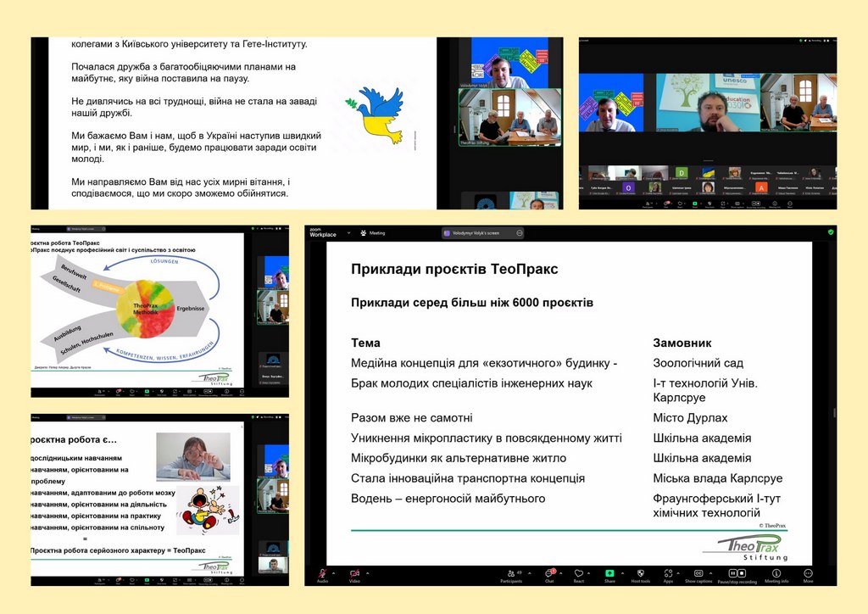Click 'Водень – енергоносій майбутнього' topic row
This screenshot has height=614, width=868.
[x=448, y=499]
